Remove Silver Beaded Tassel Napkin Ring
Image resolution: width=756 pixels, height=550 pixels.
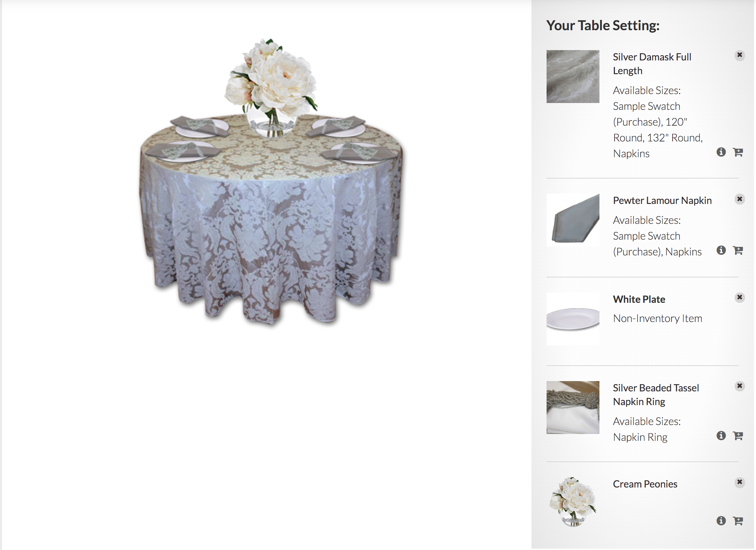(740, 386)
